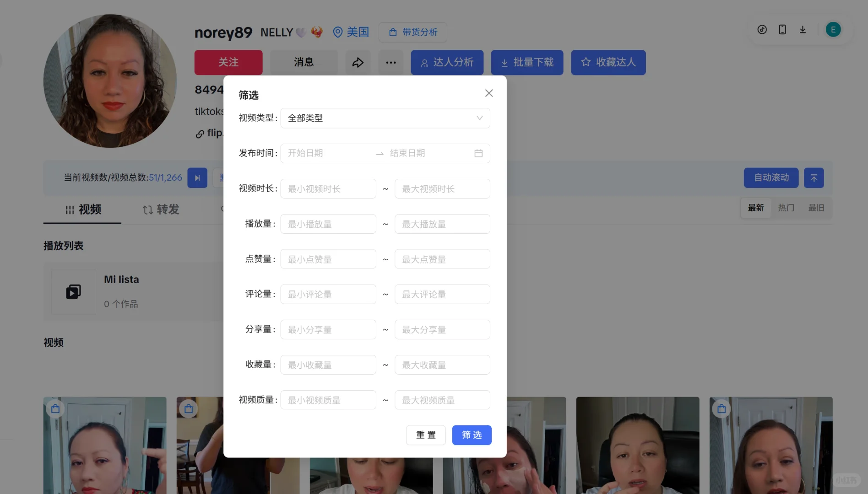The height and width of the screenshot is (494, 868).
Task: Select the 最旧 sorting option
Action: (x=816, y=208)
